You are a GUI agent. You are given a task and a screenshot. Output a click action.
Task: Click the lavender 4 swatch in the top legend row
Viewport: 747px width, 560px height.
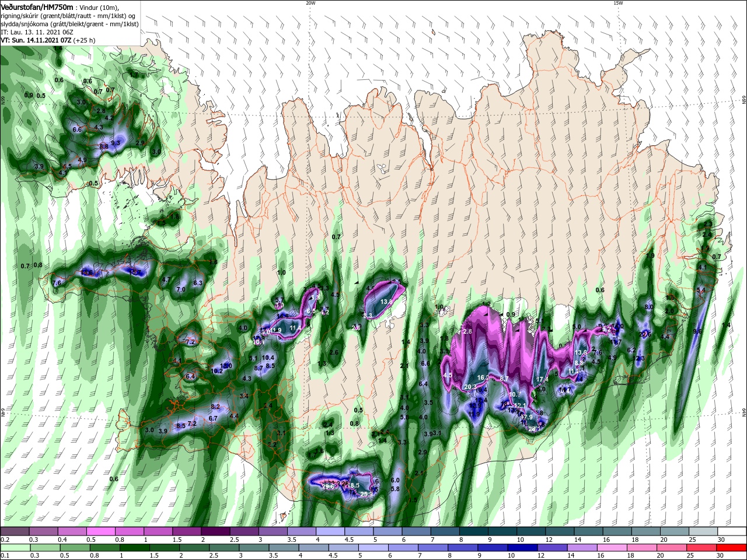(330, 531)
